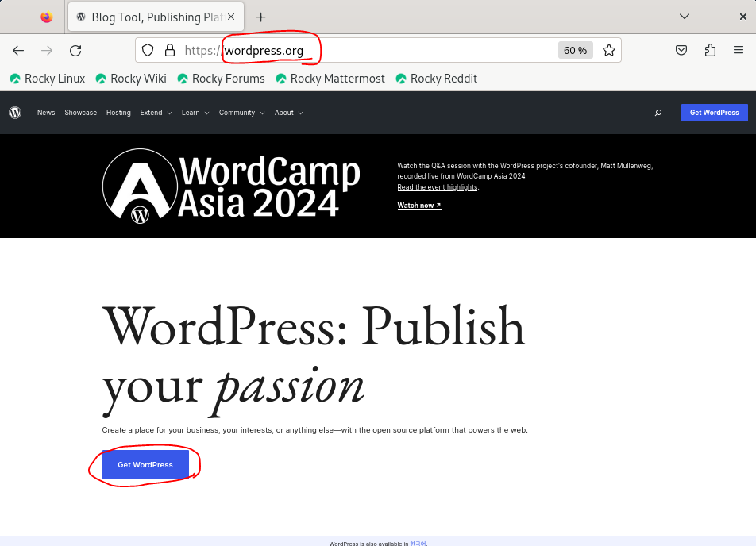Close the Blog Tool tab
Image resolution: width=756 pixels, height=546 pixels.
coord(231,17)
